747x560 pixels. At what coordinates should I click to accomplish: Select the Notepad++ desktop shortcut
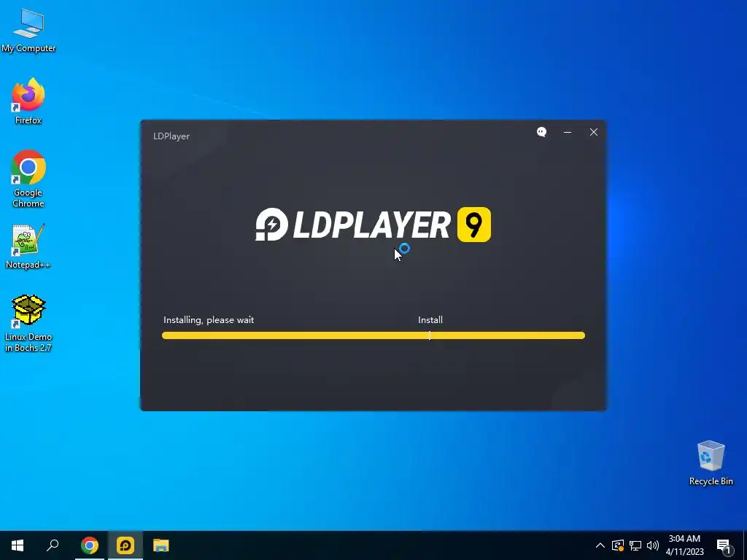28,246
